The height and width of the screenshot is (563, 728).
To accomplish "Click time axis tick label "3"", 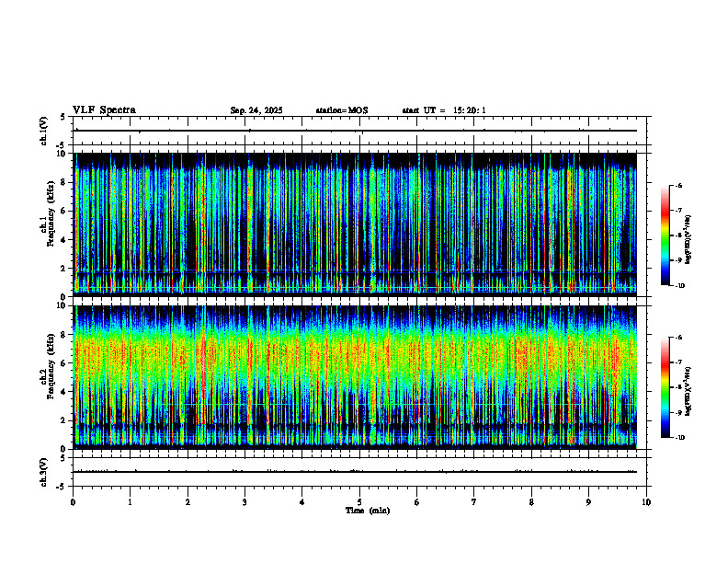I will point(245,502).
